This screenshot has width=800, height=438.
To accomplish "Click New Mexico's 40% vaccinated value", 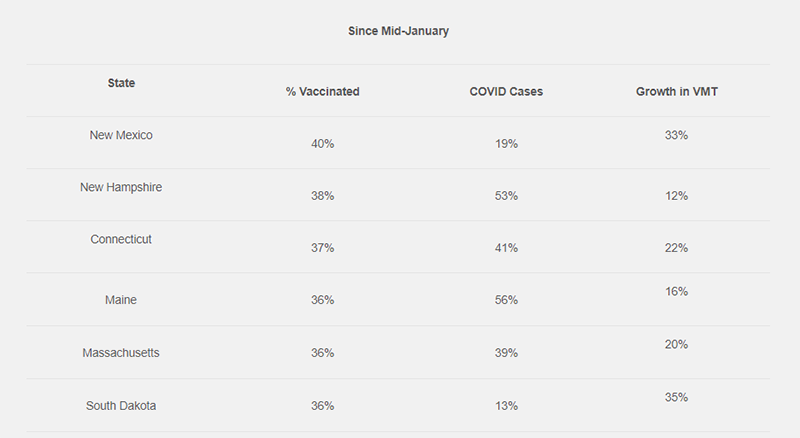I will pyautogui.click(x=322, y=144).
